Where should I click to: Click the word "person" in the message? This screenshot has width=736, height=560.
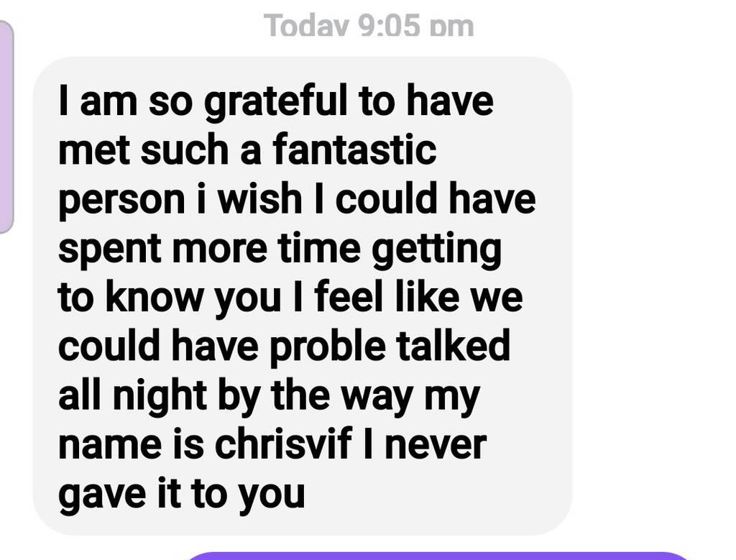click(121, 201)
